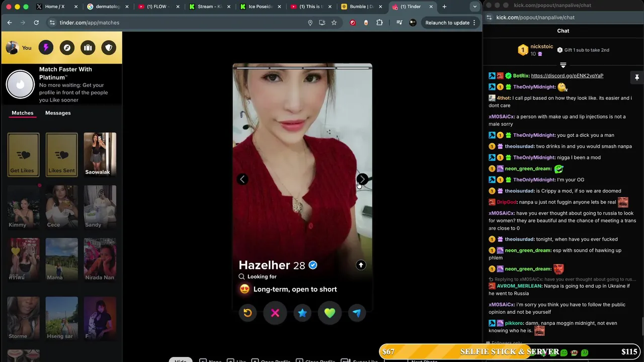Click the blue star Super Like button
Image resolution: width=644 pixels, height=362 pixels.
point(302,313)
